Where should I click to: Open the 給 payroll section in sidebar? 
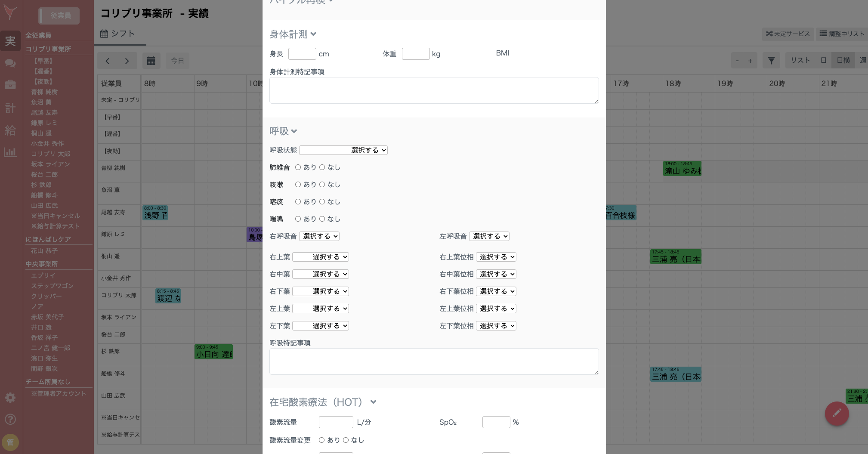10,130
